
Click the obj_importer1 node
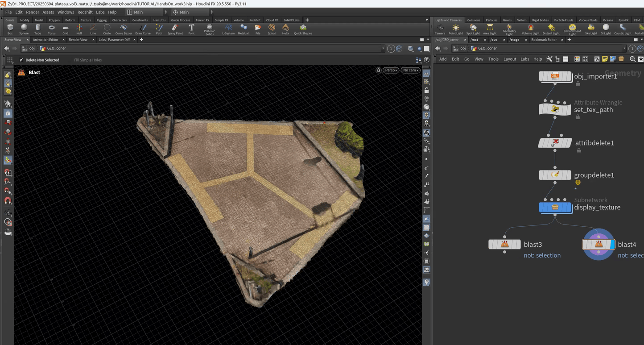coord(555,76)
